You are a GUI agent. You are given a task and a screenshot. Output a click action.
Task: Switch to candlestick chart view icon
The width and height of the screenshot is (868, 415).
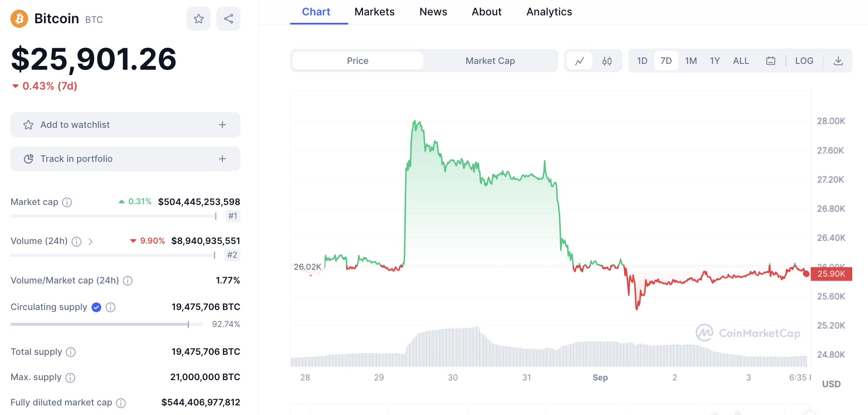point(607,61)
